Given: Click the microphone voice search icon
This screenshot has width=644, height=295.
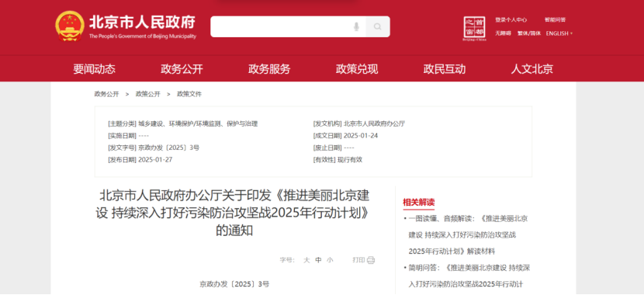Looking at the screenshot, I should (x=356, y=26).
